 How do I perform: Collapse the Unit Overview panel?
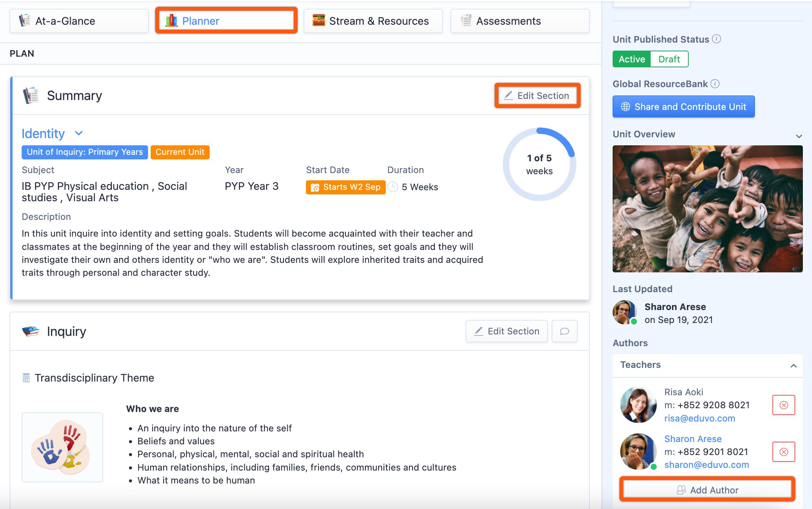tap(799, 136)
